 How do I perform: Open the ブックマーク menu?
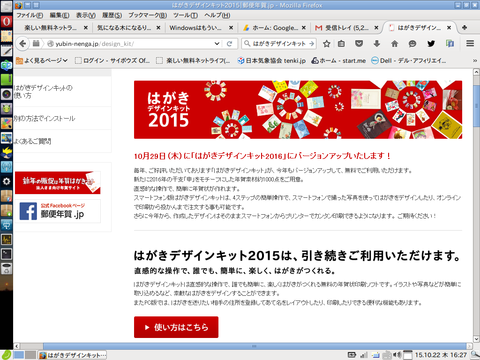(x=148, y=15)
